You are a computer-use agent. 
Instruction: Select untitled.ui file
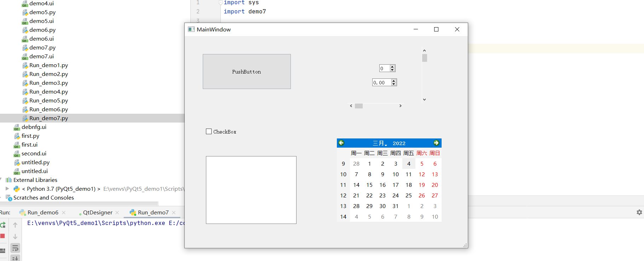click(x=35, y=171)
